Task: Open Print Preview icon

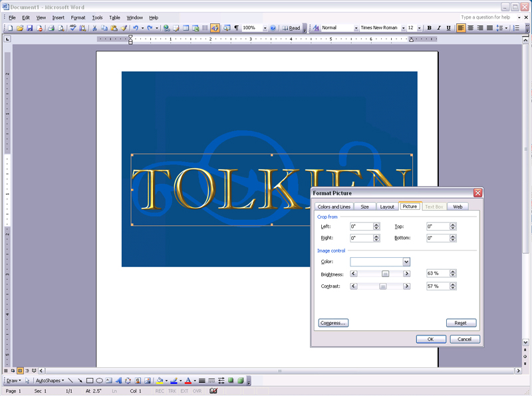Action: coord(61,28)
